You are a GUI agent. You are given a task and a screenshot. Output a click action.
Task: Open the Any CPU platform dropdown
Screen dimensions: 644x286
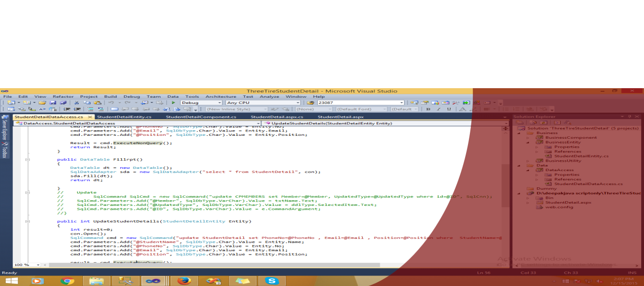point(298,102)
